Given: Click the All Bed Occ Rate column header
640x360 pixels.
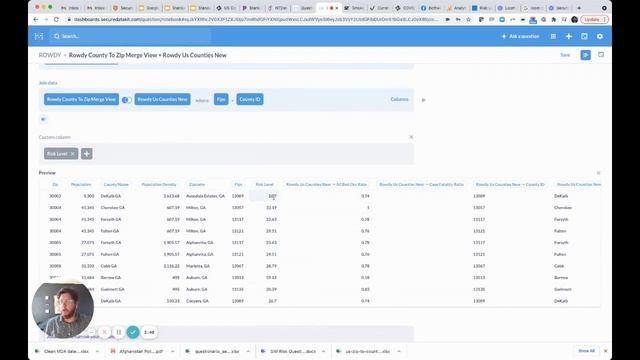Looking at the screenshot, I should (x=326, y=184).
